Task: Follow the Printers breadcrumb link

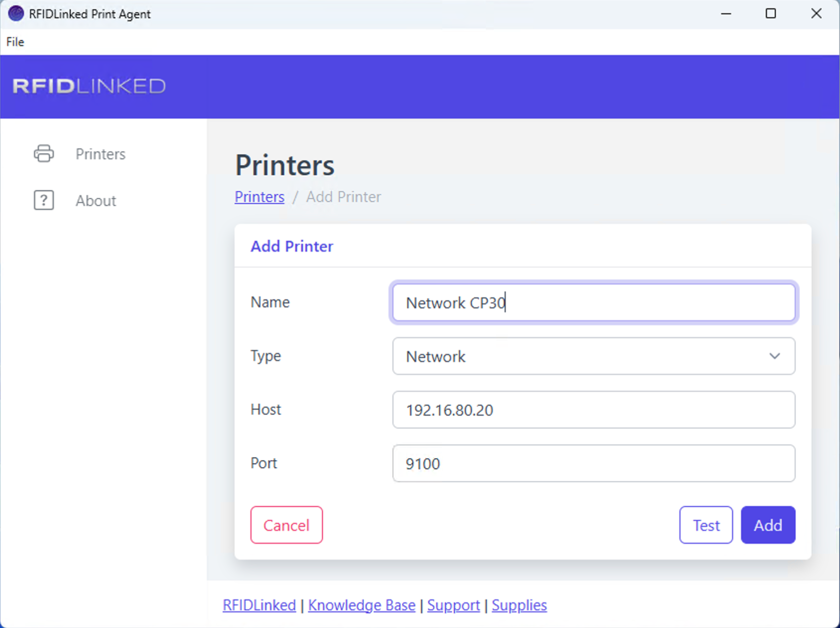Action: click(259, 197)
